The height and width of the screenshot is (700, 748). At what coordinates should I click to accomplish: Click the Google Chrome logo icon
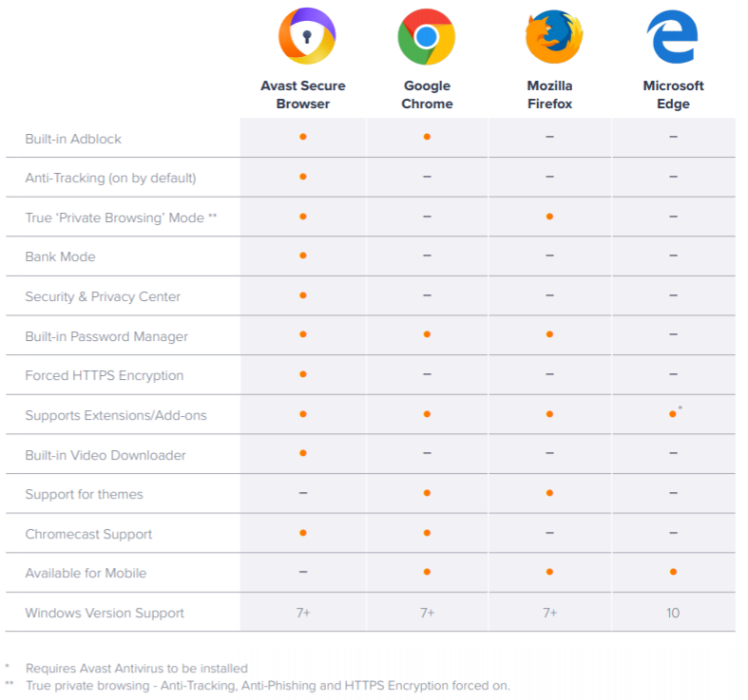pos(427,37)
